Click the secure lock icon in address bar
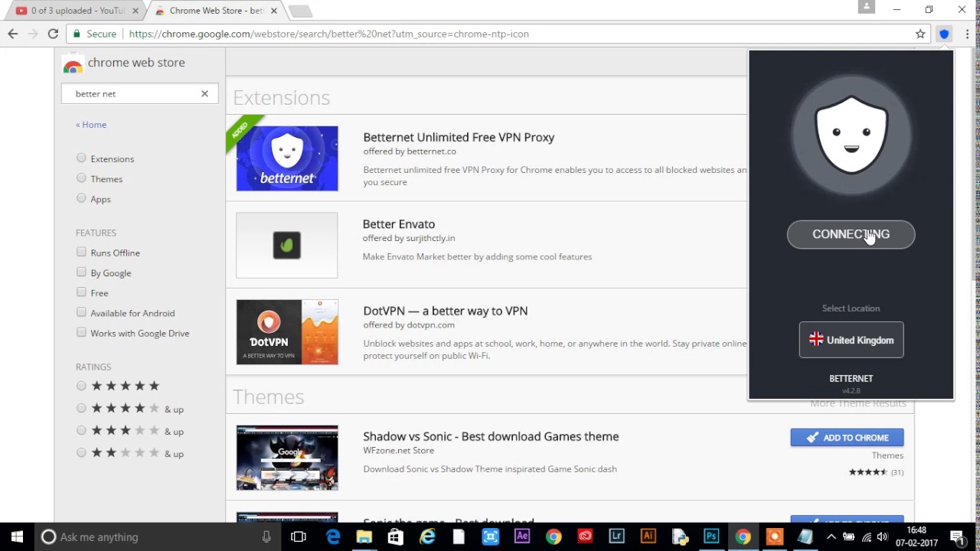Viewport: 980px width, 551px height. (x=77, y=34)
